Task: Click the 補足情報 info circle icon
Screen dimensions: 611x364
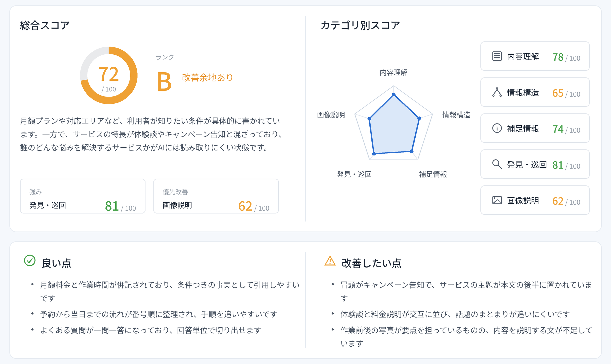Action: tap(497, 128)
